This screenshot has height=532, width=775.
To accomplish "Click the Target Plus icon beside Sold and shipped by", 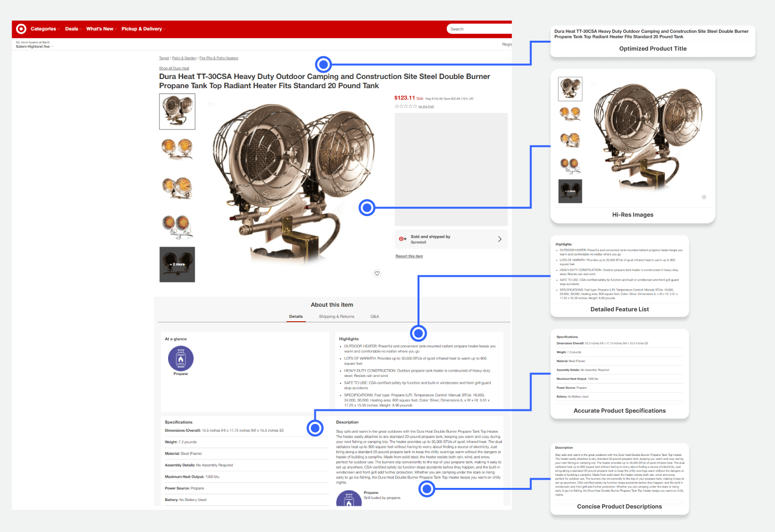I will [x=403, y=239].
